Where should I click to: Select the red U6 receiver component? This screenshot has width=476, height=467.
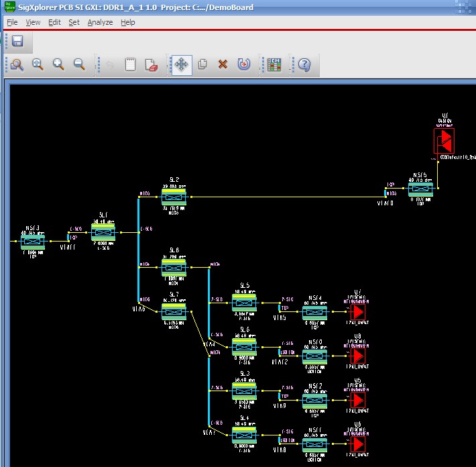pos(358,444)
